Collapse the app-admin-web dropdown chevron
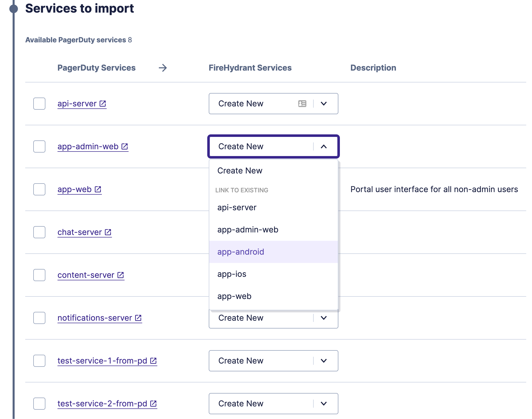This screenshot has height=419, width=532. point(324,146)
